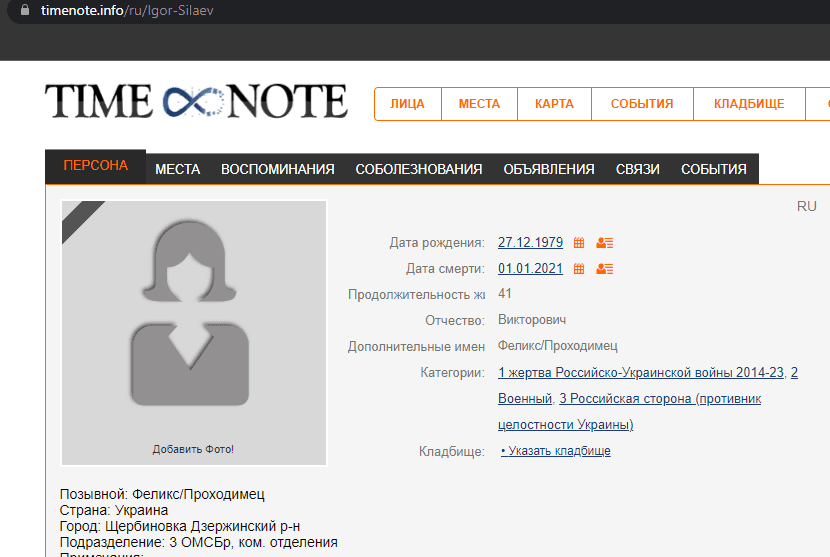Viewport: 830px width, 557px height.
Task: Open КАРТА in the top navigation
Action: click(x=554, y=104)
